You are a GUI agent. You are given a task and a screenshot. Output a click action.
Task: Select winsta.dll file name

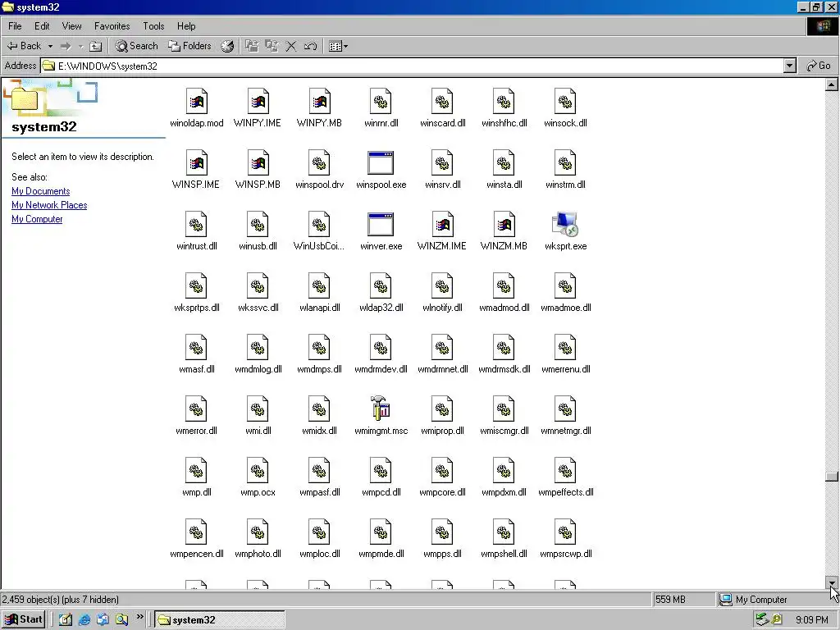coord(504,185)
